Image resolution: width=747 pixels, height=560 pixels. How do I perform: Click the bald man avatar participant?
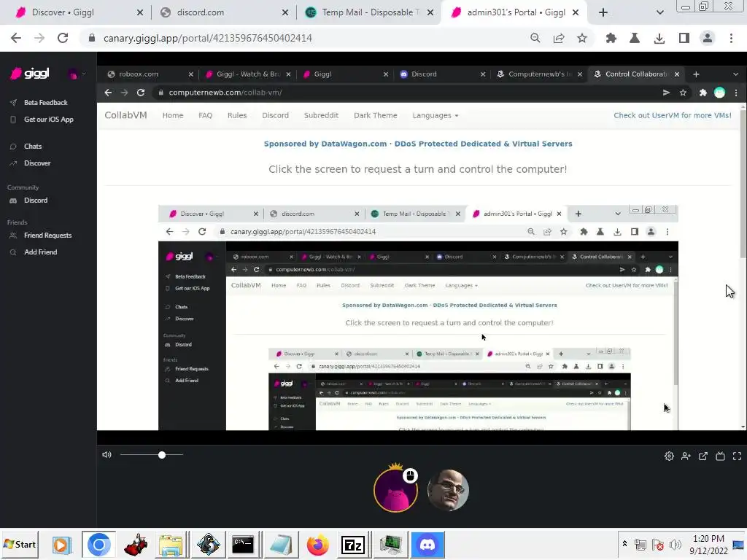tap(448, 491)
